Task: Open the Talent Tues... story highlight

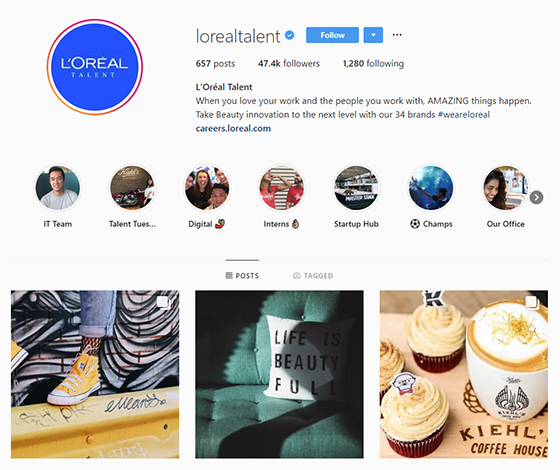Action: (x=132, y=188)
